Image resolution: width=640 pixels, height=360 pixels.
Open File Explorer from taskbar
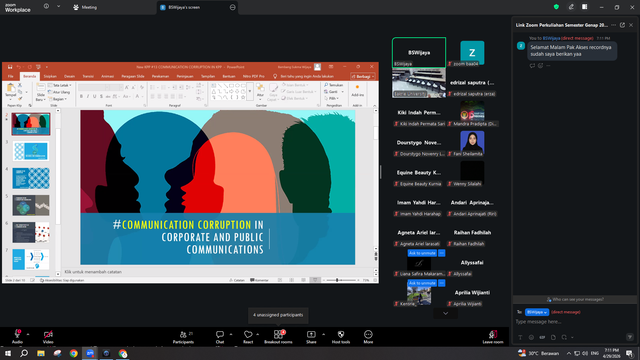coord(40,353)
